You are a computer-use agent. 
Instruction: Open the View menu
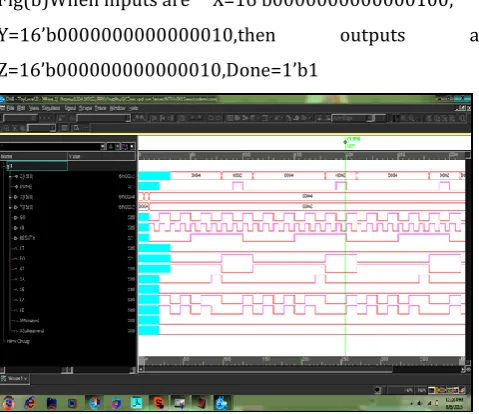tap(34, 108)
